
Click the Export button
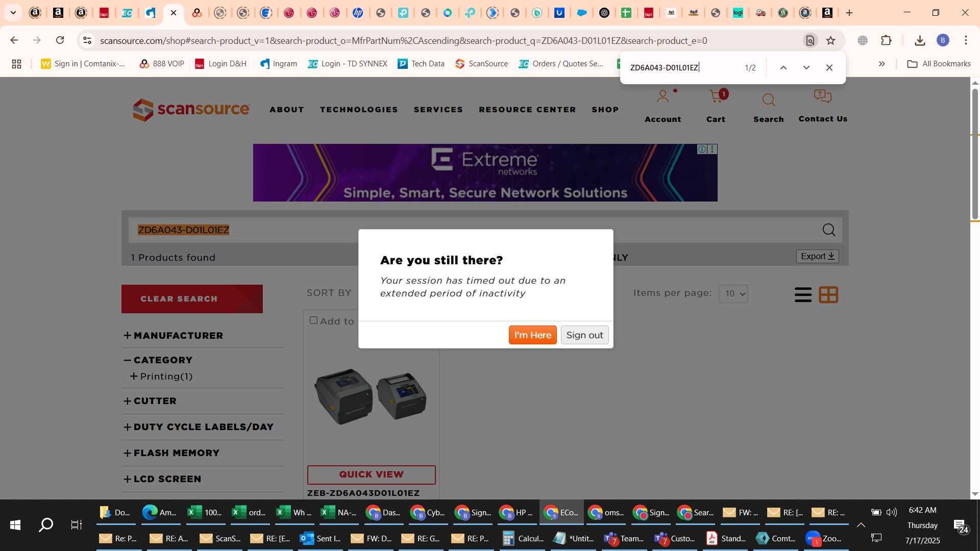tap(817, 256)
